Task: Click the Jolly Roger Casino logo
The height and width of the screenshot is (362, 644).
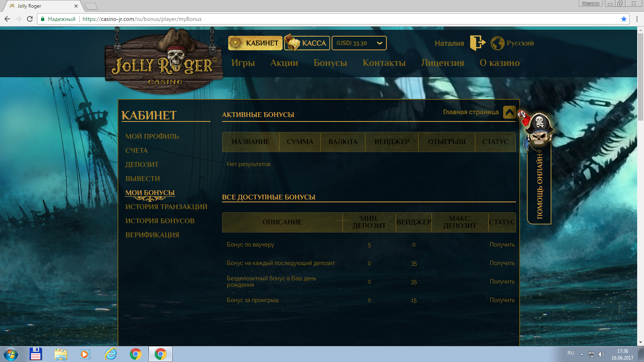Action: [x=164, y=60]
